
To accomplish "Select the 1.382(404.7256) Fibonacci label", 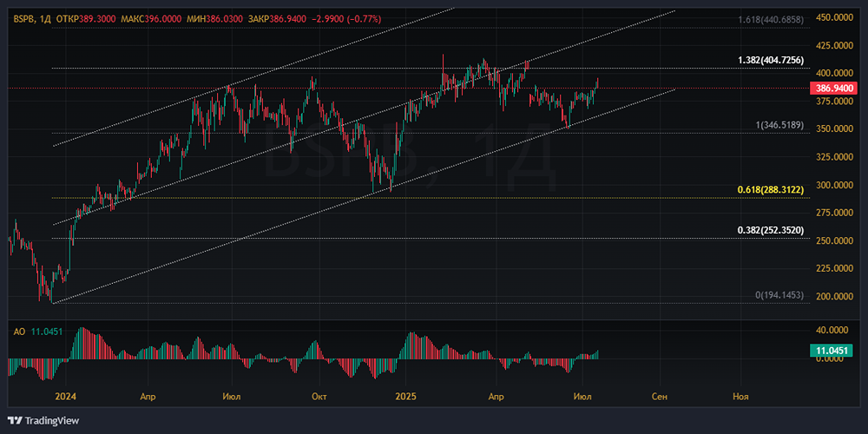I will [x=771, y=60].
